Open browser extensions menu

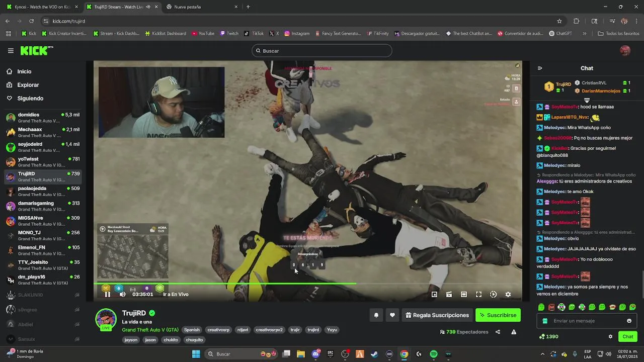tap(577, 21)
